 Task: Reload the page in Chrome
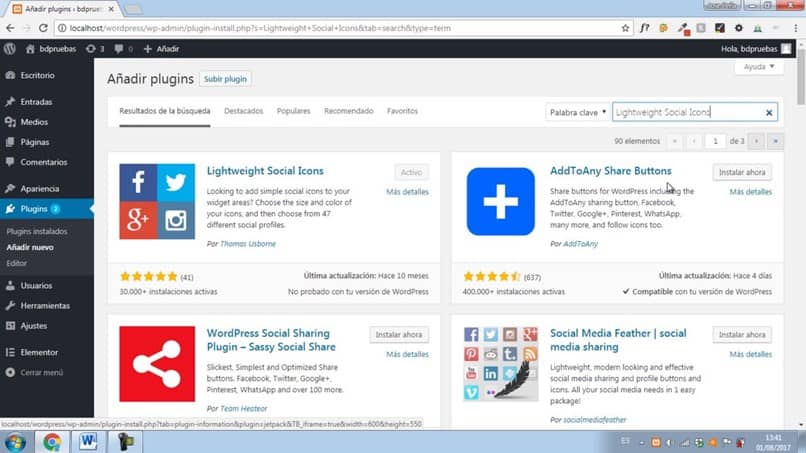43,28
